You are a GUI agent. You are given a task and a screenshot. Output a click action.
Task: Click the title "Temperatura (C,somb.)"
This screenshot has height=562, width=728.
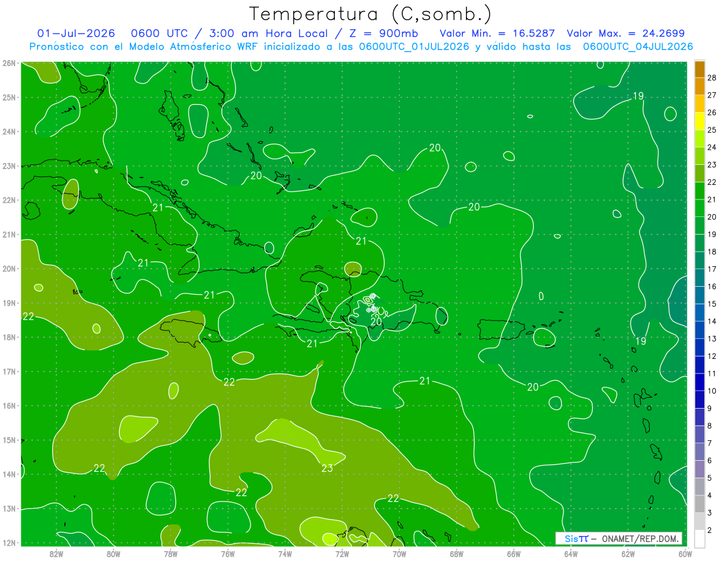coord(370,14)
